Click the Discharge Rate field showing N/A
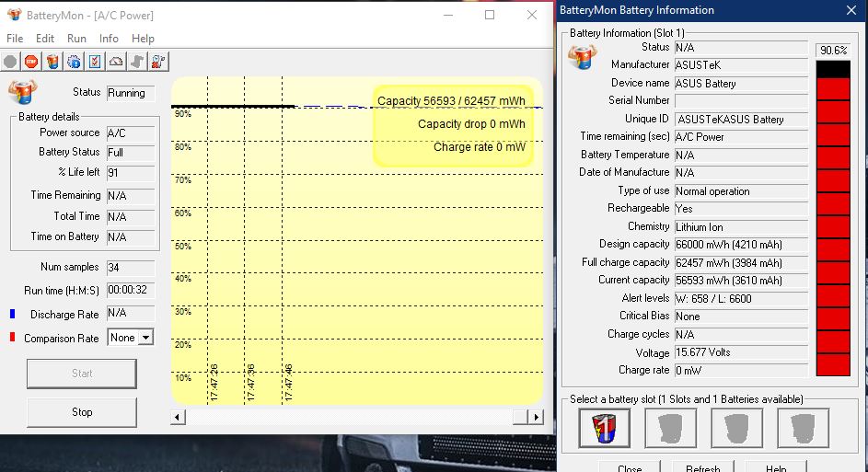 tap(131, 313)
